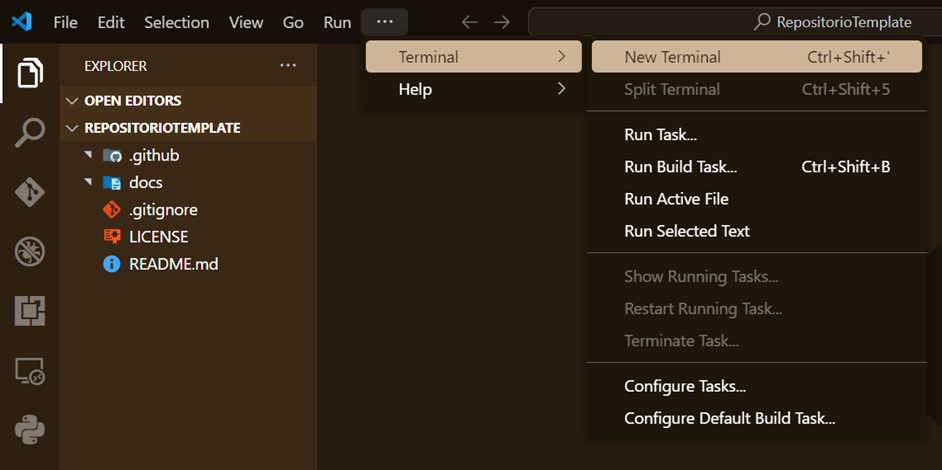Open the Explorer view in activity bar
Screen dimensions: 942x470
point(29,73)
